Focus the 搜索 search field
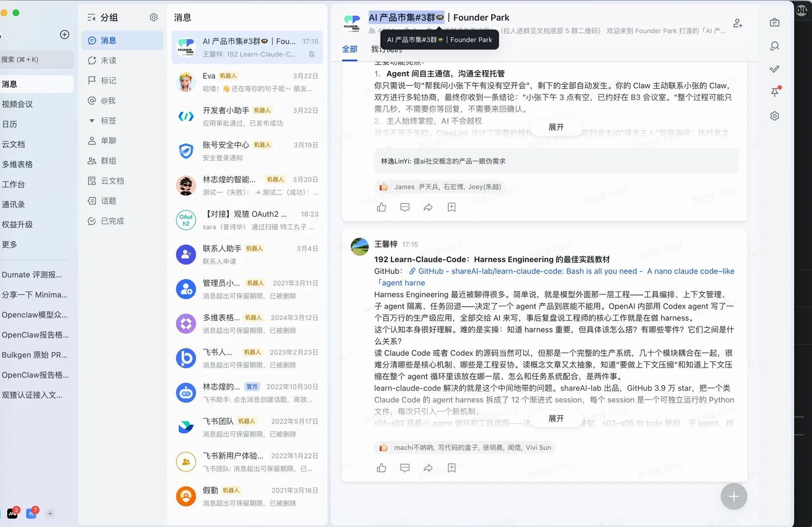Screen dimensions: 812x527 coord(36,59)
